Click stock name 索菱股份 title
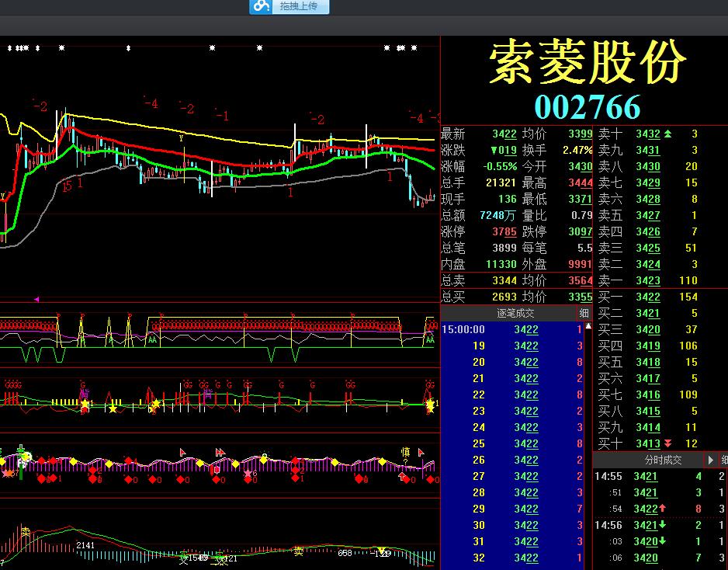 pyautogui.click(x=588, y=62)
